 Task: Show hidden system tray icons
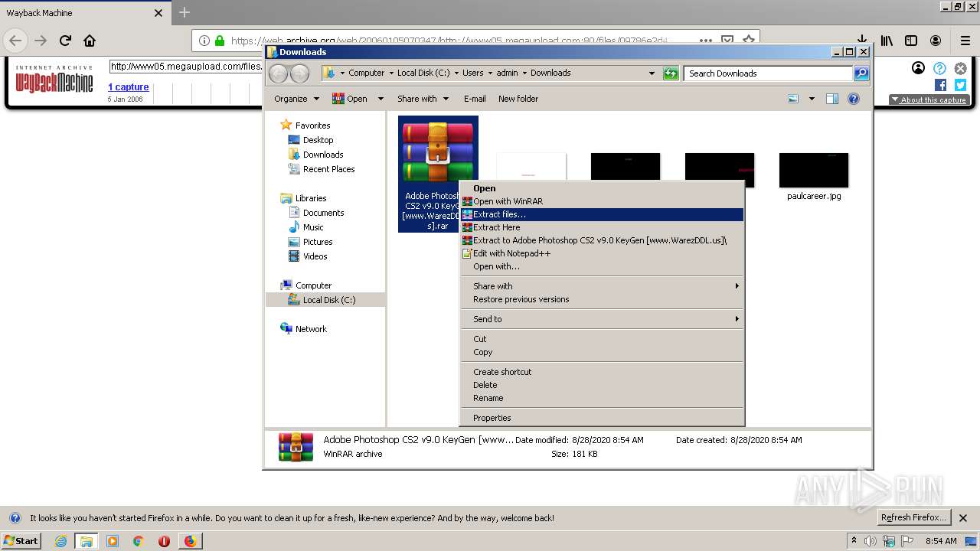click(854, 541)
